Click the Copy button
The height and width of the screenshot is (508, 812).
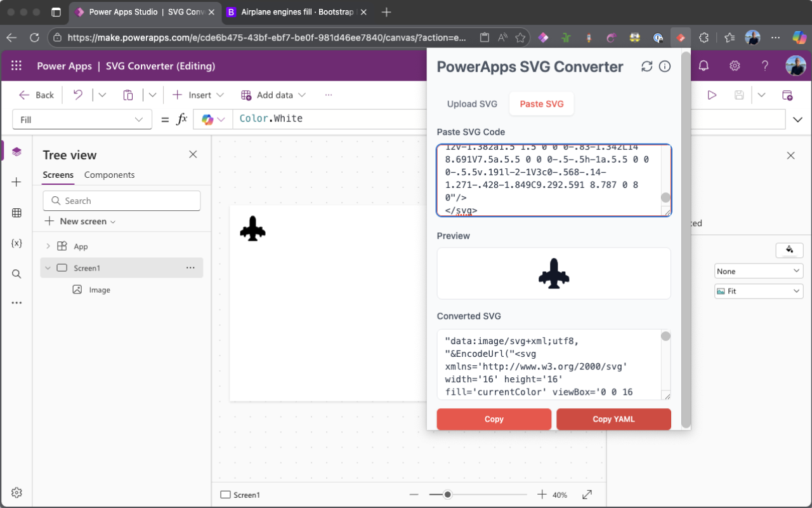tap(494, 419)
